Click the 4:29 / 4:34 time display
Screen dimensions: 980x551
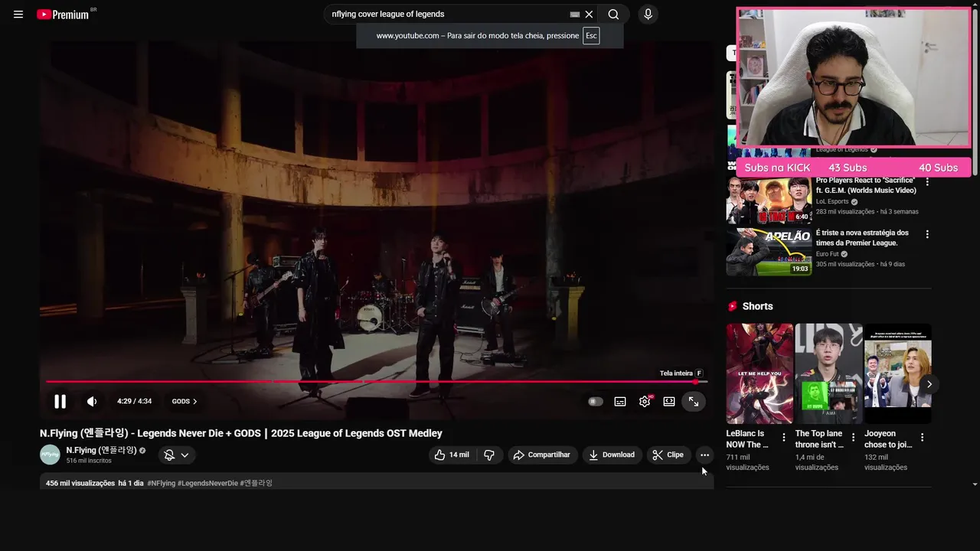[x=134, y=401]
